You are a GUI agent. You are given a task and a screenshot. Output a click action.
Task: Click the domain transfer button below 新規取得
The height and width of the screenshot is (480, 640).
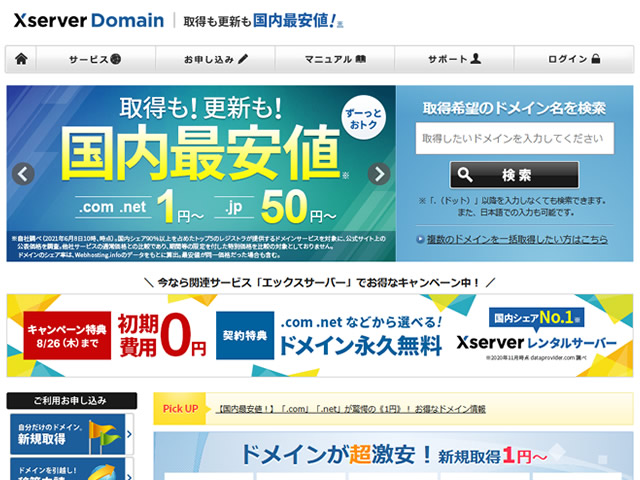[x=72, y=469]
